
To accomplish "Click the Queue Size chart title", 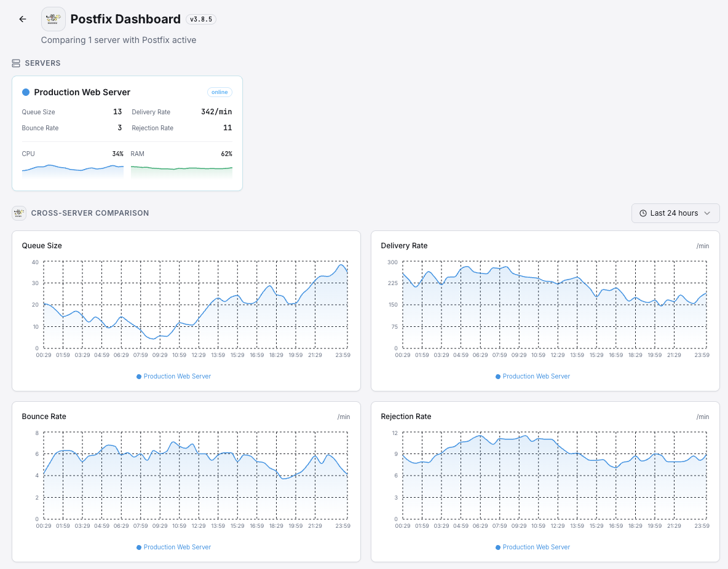I will click(42, 246).
